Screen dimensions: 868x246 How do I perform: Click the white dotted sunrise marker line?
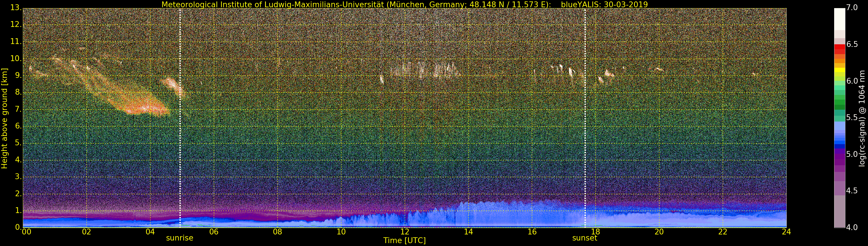(x=180, y=118)
